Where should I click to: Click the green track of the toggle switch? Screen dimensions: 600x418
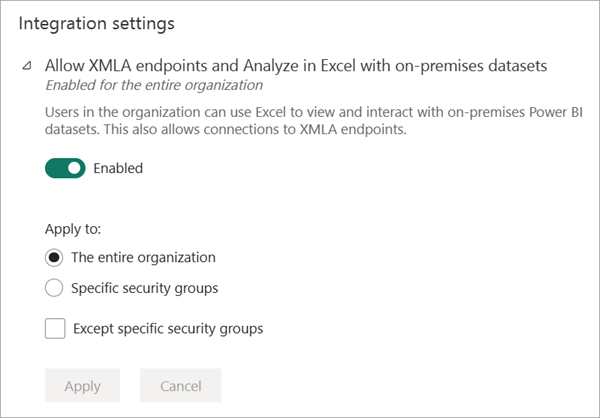click(x=57, y=168)
